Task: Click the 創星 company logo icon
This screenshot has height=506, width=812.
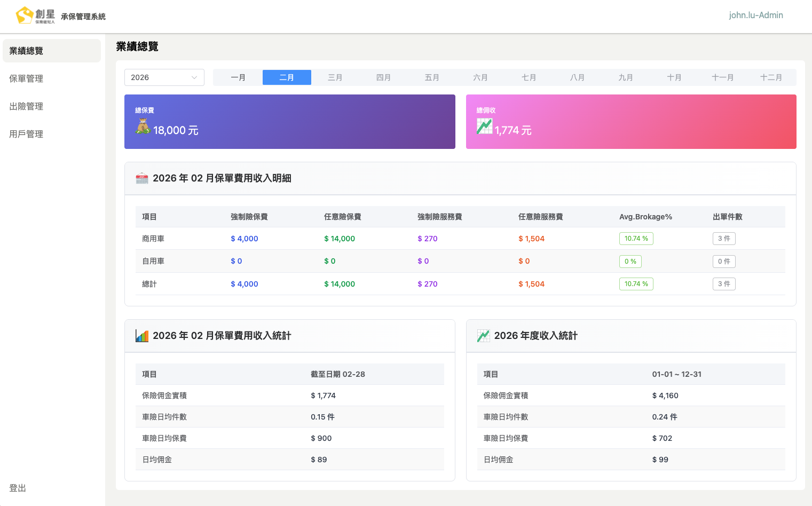Action: pyautogui.click(x=35, y=15)
